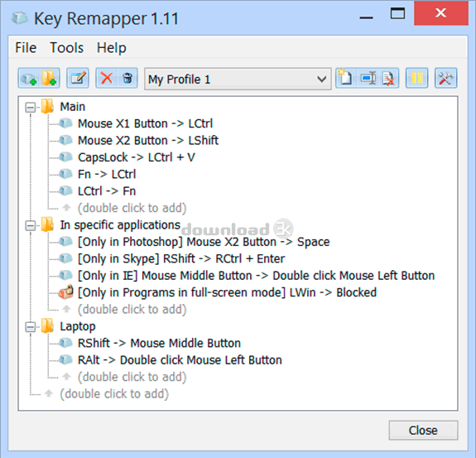This screenshot has width=476, height=458.
Task: Open the My Profile 1 dropdown
Action: coord(238,79)
